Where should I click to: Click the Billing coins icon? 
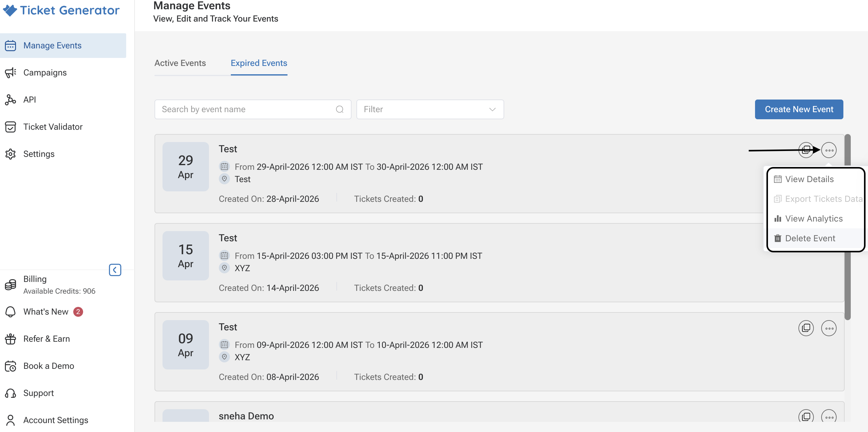(x=10, y=285)
